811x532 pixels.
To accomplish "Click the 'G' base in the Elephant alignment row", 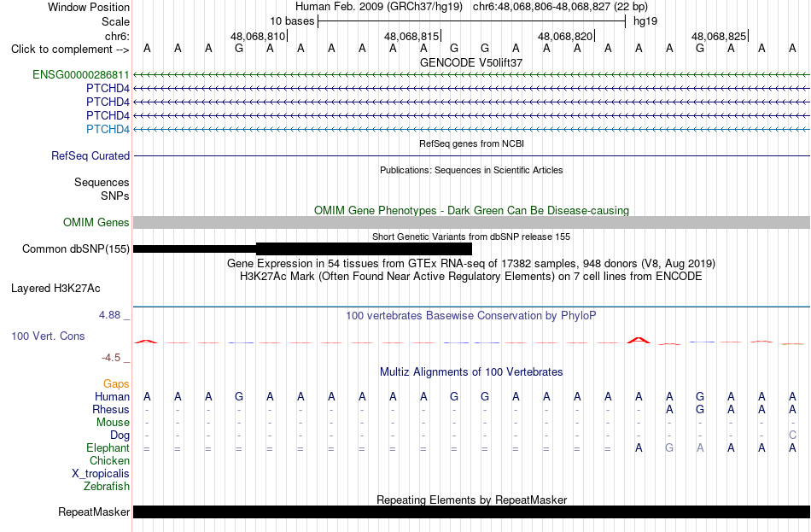I will [669, 448].
